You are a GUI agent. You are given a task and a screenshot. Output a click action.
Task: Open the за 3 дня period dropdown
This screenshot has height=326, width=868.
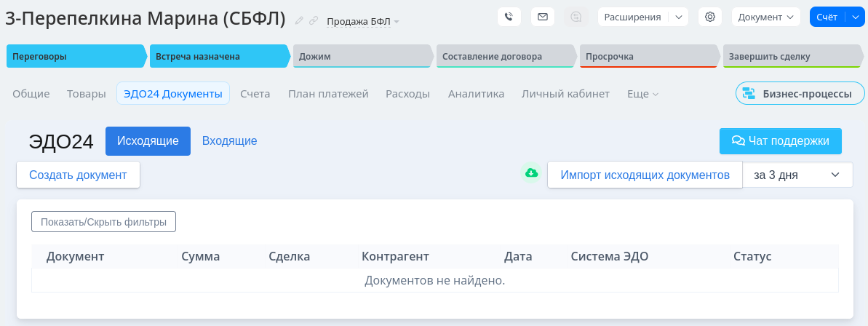point(797,175)
